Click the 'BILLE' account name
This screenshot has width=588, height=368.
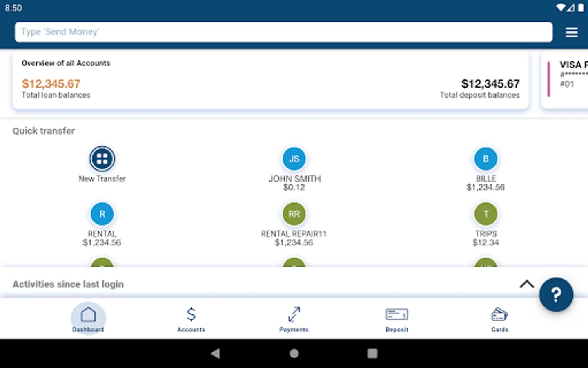pyautogui.click(x=486, y=179)
